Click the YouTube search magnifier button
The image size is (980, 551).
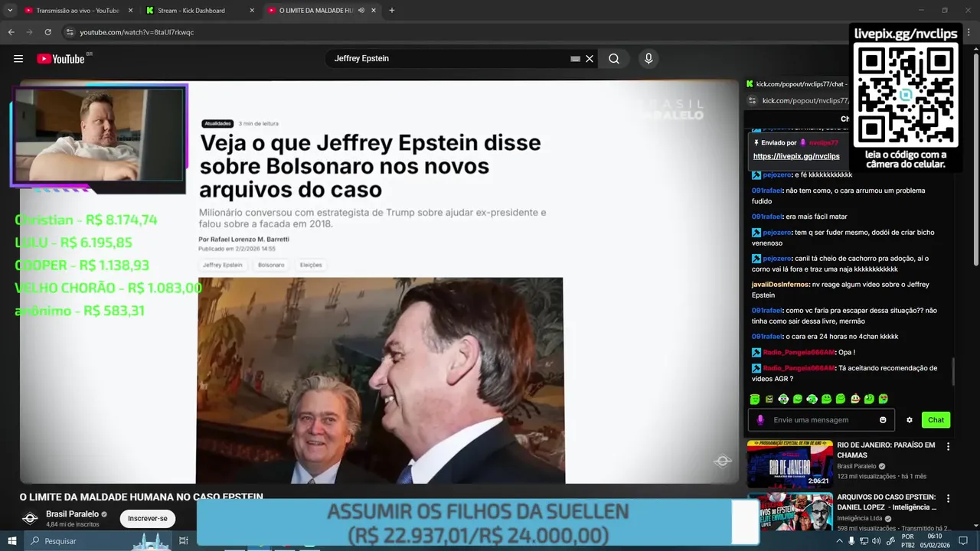coord(614,59)
